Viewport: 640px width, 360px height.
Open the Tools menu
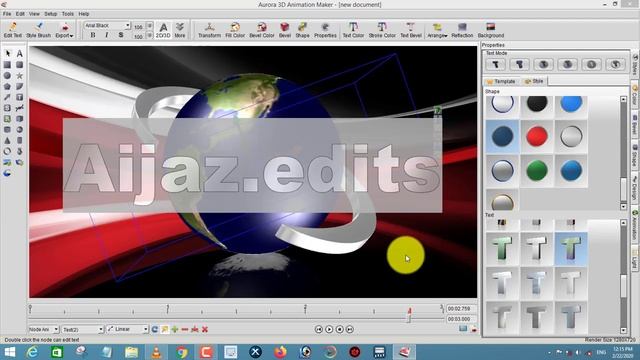[x=68, y=14]
